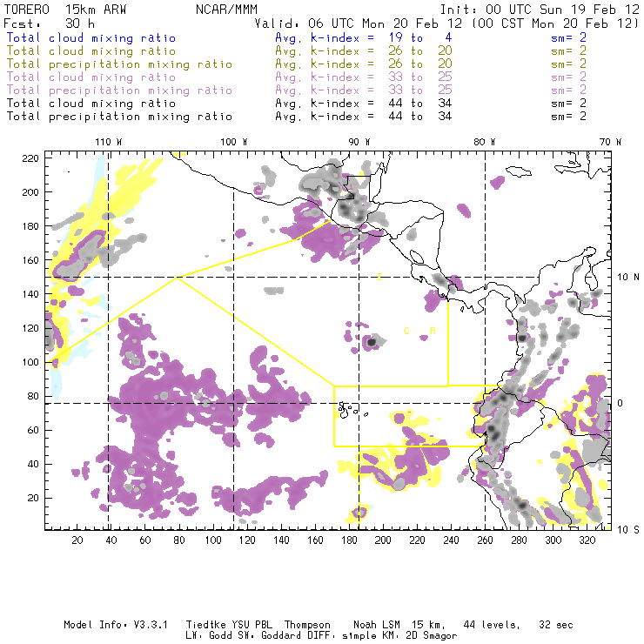Click vertical-axis tick label '140'
644x644 pixels.
30,294
